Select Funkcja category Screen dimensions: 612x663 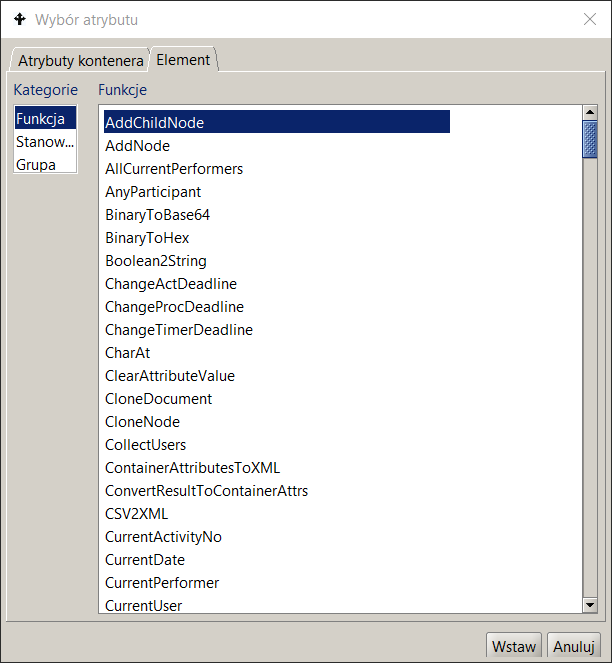41,119
